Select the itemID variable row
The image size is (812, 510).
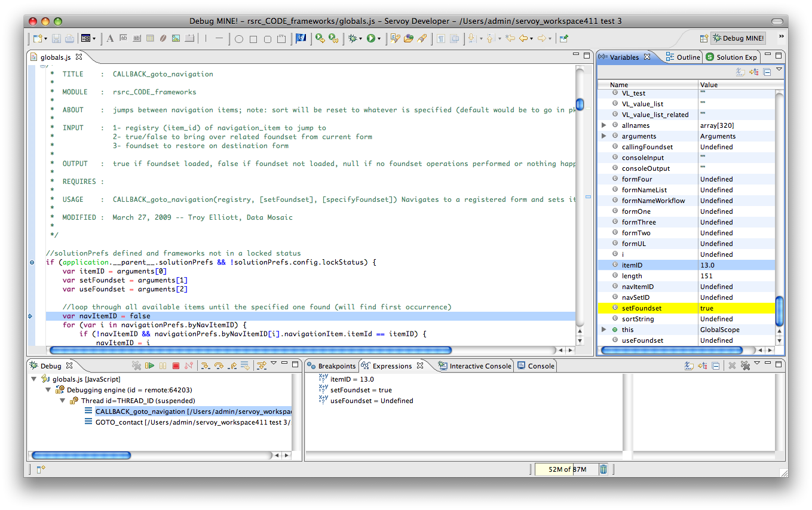click(x=686, y=265)
